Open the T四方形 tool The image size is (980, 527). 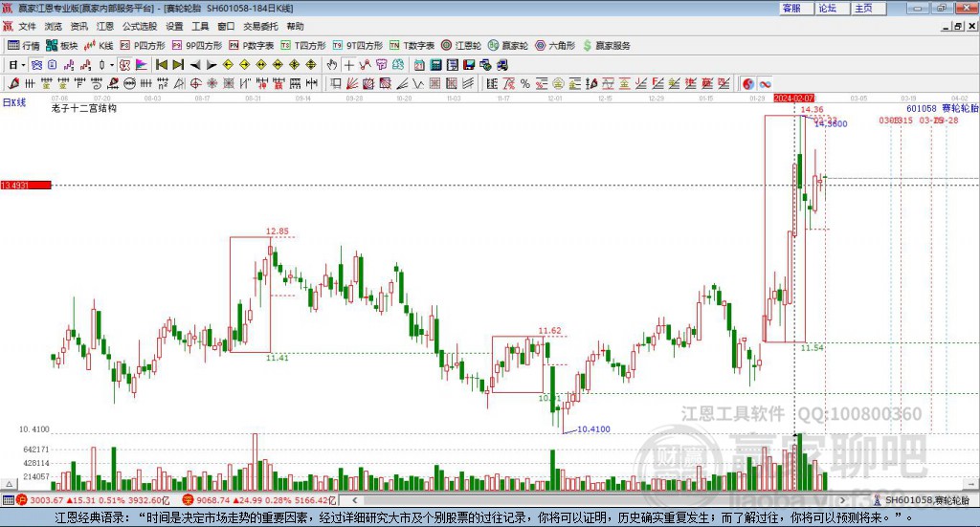point(303,46)
